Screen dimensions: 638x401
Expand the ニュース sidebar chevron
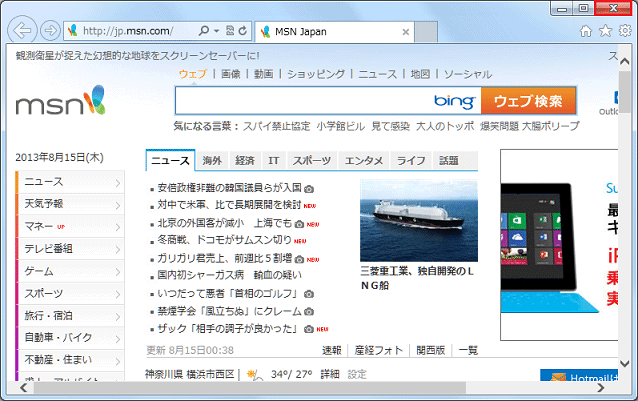click(x=118, y=183)
